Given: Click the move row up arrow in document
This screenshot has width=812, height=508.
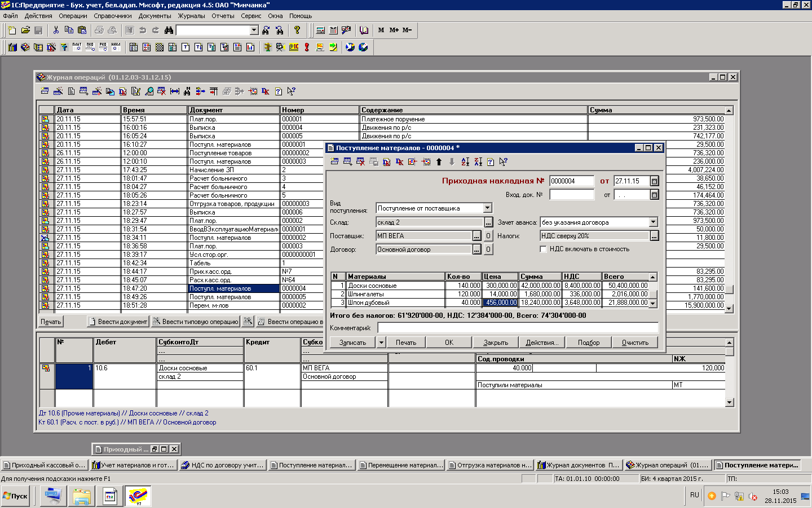Looking at the screenshot, I should [x=439, y=162].
